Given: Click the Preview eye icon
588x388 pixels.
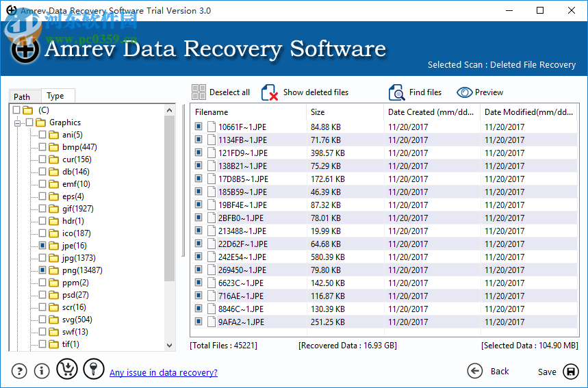Looking at the screenshot, I should pos(464,92).
